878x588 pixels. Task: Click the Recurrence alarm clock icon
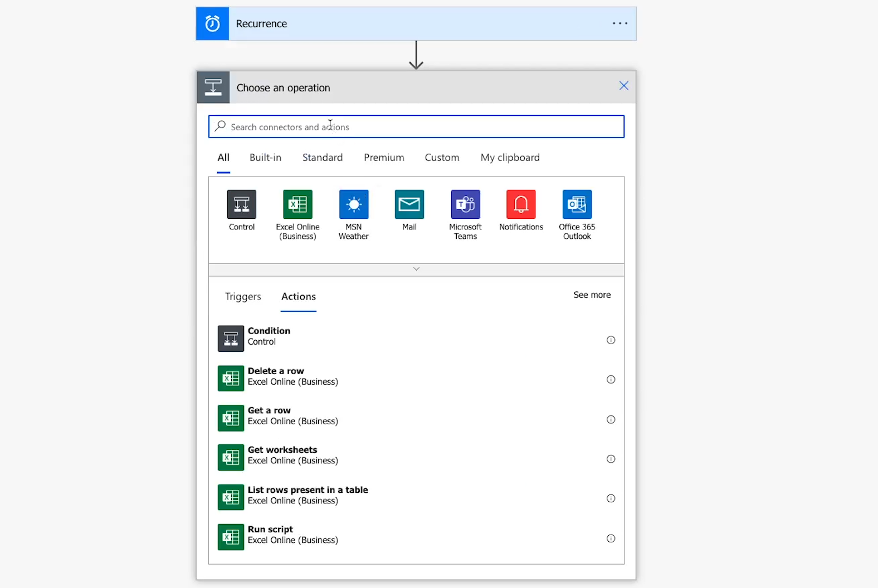[x=212, y=23]
